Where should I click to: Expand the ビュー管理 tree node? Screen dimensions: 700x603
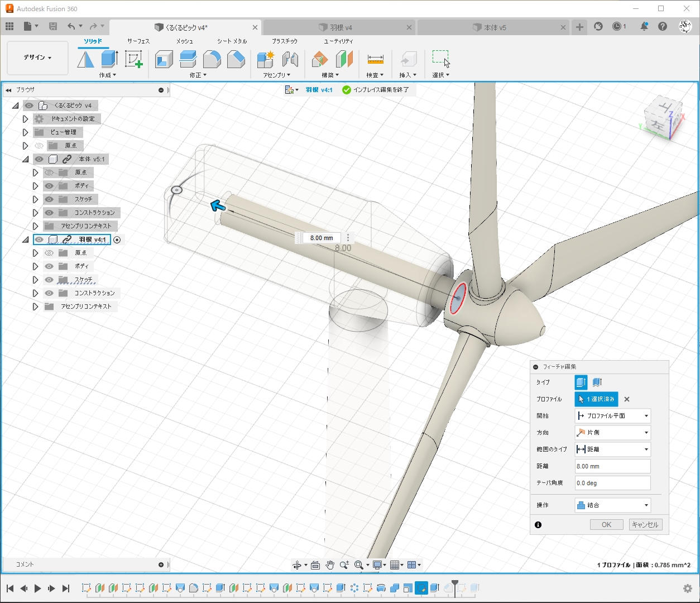pyautogui.click(x=25, y=132)
